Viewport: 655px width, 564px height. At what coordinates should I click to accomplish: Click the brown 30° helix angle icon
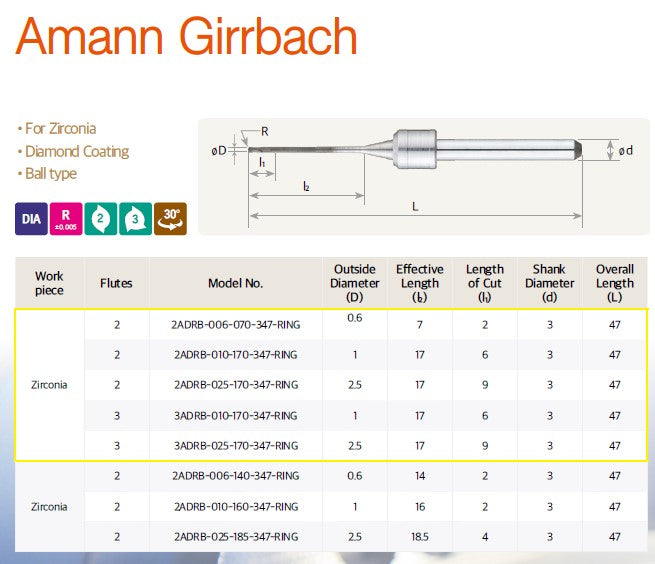(x=170, y=218)
